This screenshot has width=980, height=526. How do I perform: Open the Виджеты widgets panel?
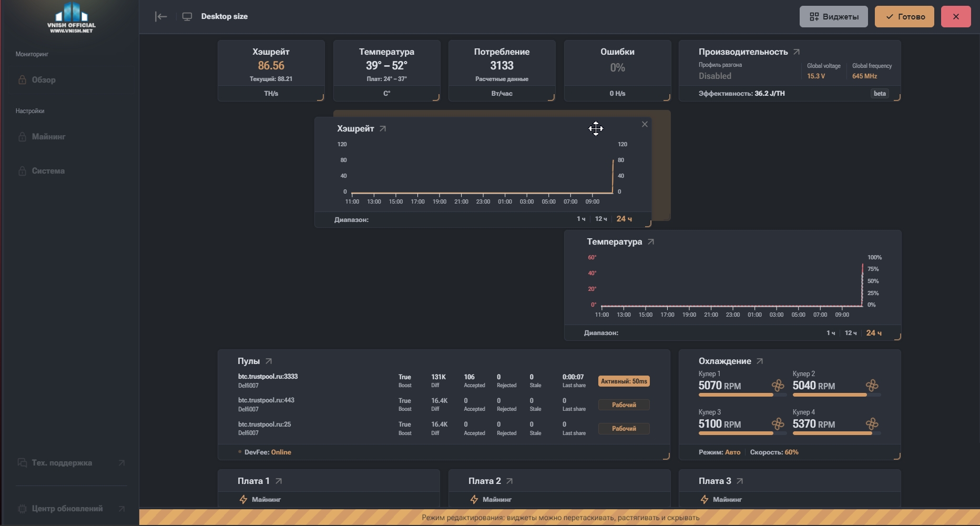[834, 17]
